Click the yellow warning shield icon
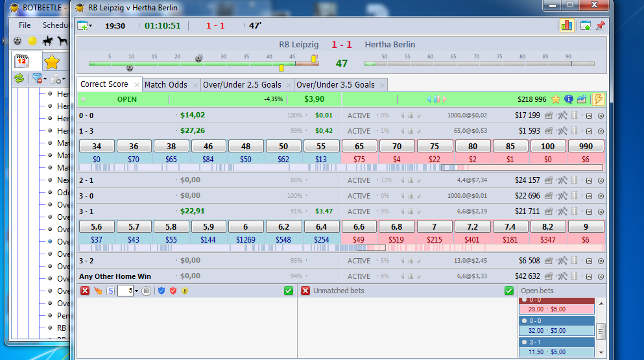 pyautogui.click(x=185, y=291)
